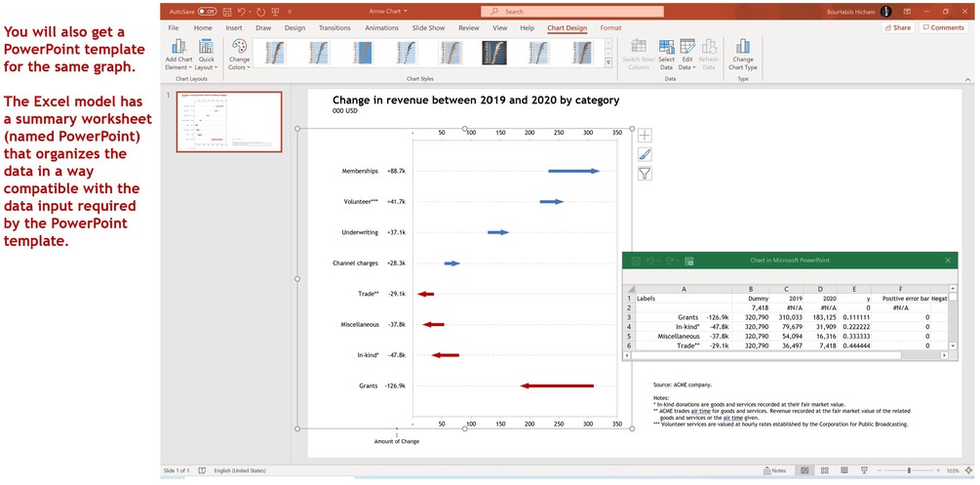Open the Format tab
This screenshot has width=980, height=485.
coord(610,28)
